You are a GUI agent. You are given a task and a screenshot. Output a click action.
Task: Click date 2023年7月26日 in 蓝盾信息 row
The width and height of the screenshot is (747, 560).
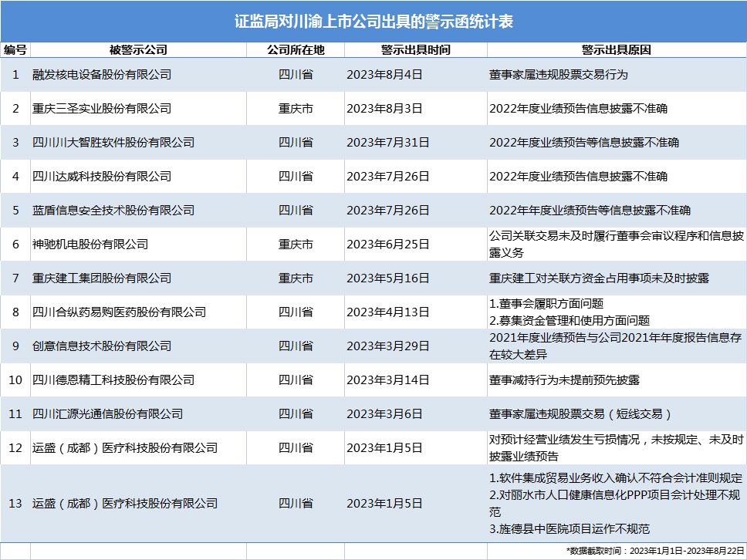[388, 211]
